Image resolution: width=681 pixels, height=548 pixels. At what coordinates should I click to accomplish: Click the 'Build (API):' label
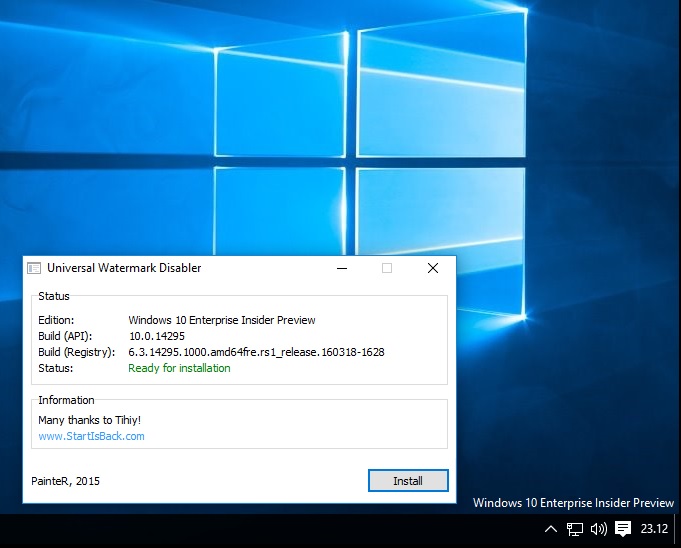(65, 336)
